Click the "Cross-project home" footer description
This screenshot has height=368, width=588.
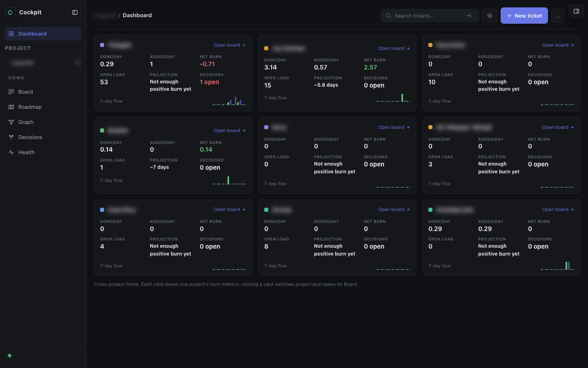226,284
